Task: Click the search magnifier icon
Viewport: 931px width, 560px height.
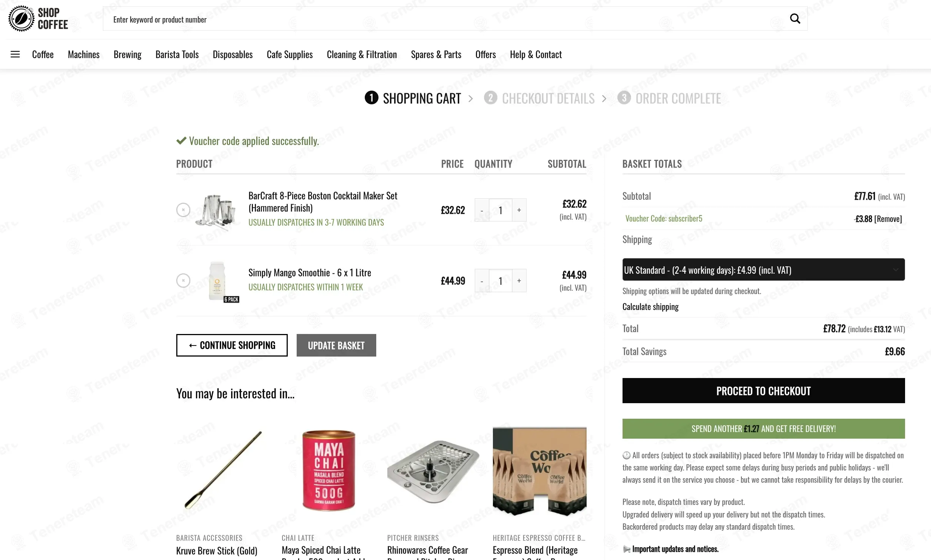Action: click(x=795, y=18)
